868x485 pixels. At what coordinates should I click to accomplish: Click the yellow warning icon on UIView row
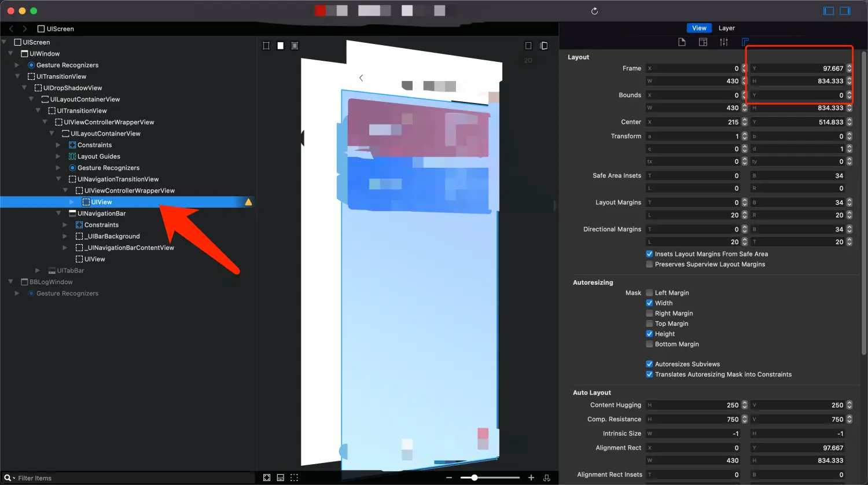[x=248, y=202]
